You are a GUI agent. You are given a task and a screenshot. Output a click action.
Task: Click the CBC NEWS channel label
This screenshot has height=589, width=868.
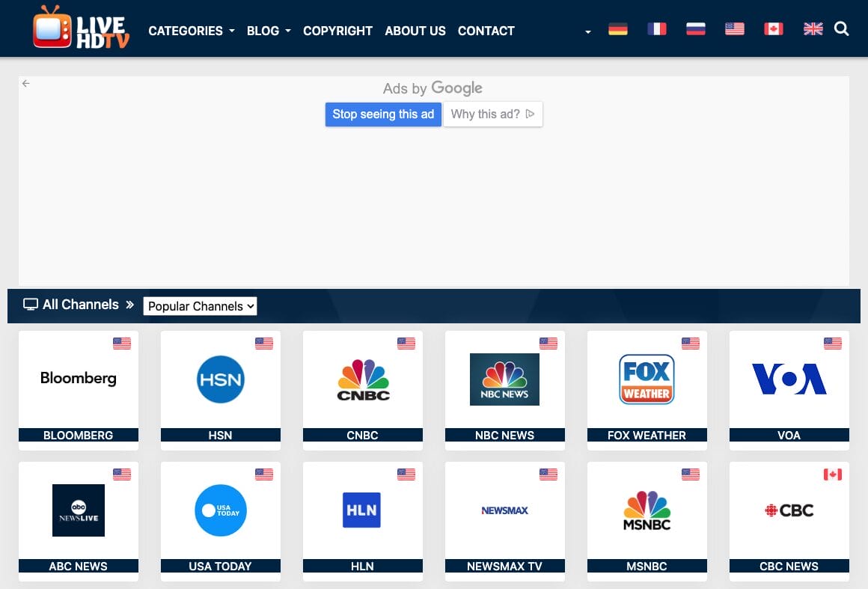(x=789, y=567)
